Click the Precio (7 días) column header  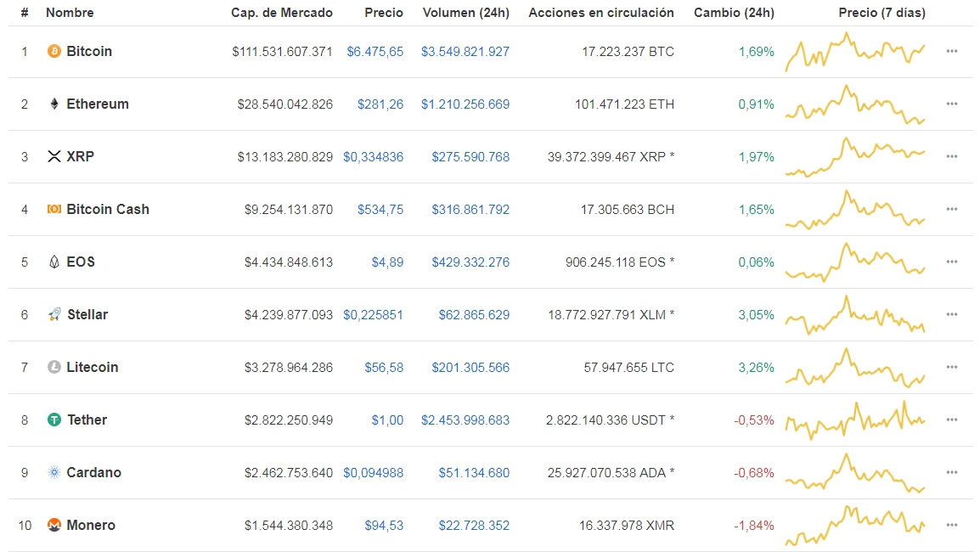point(881,13)
